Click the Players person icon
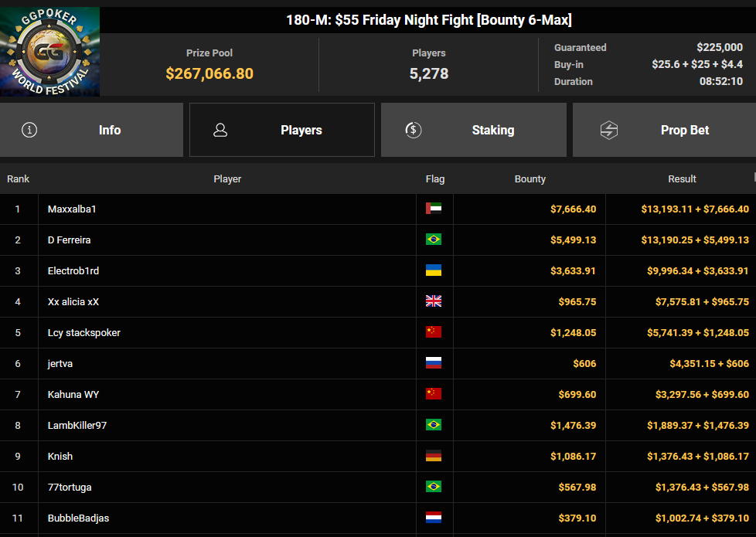This screenshot has width=756, height=537. [x=220, y=130]
